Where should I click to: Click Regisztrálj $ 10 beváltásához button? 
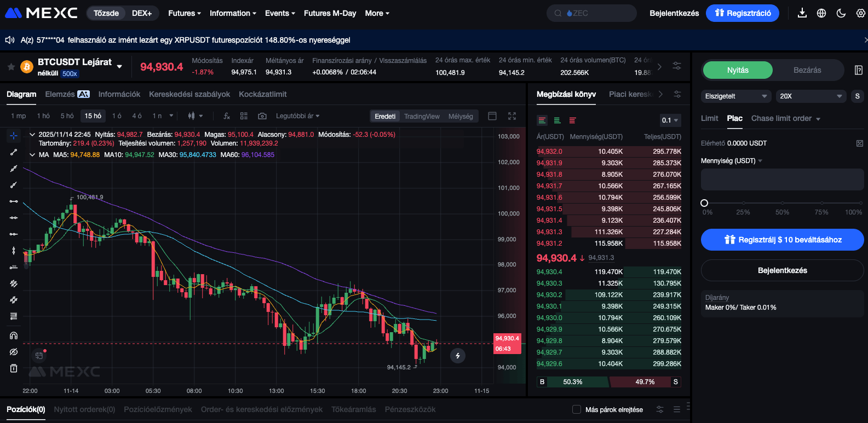[783, 240]
